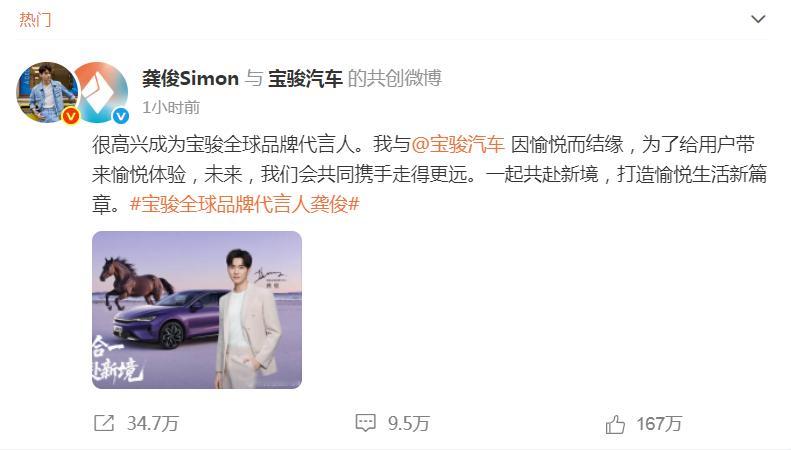791x450 pixels.
Task: Click the 1小时前 timestamp
Action: tap(171, 107)
